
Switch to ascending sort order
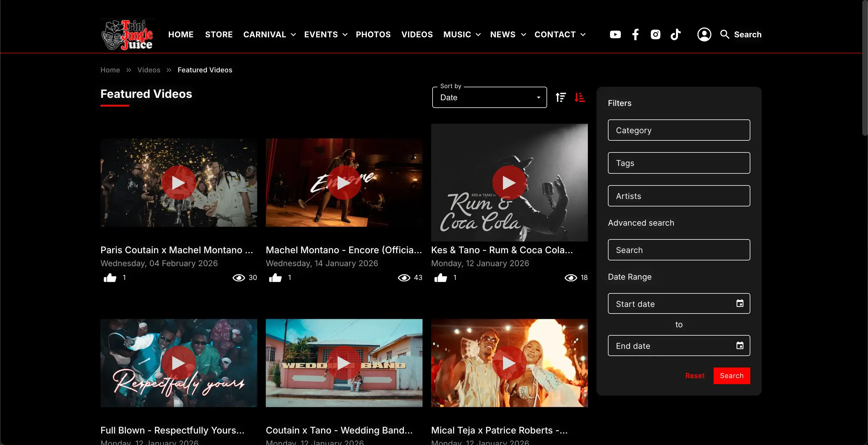[x=561, y=97]
